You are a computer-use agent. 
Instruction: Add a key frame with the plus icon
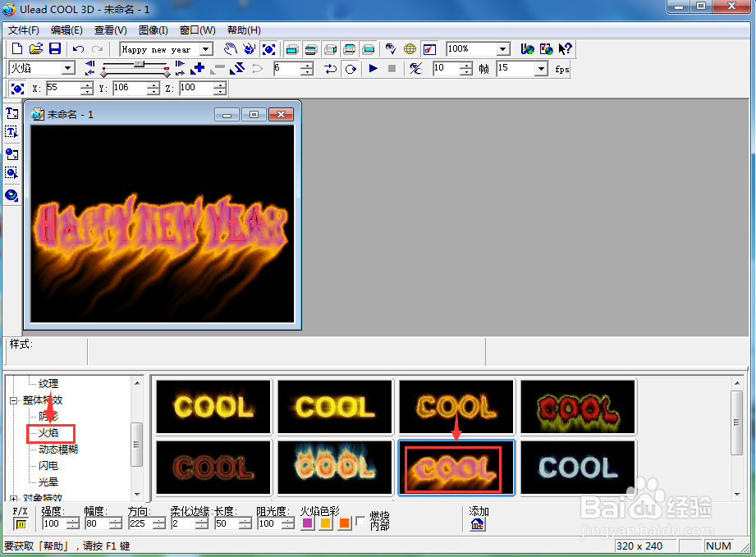point(198,68)
